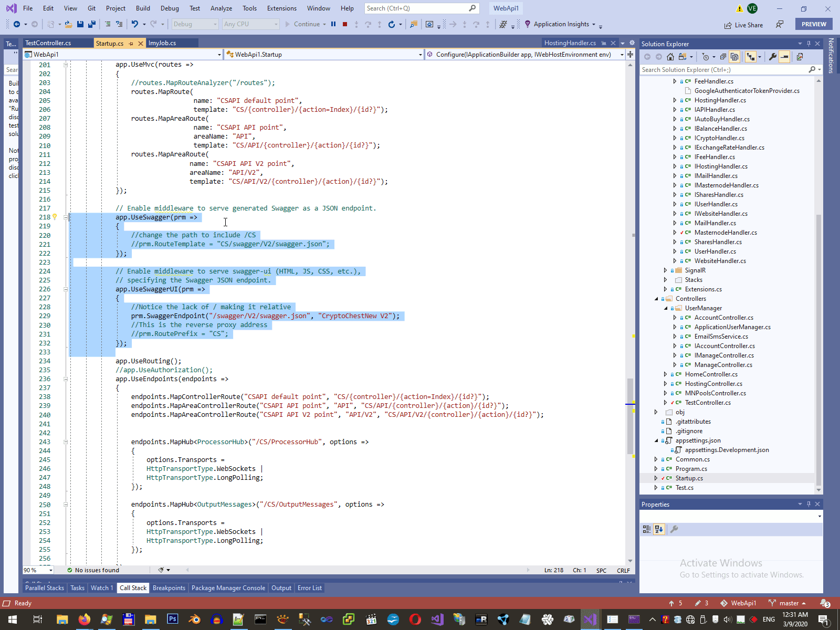Open the editor zoom 90 % dropdown
The width and height of the screenshot is (840, 630).
51,570
